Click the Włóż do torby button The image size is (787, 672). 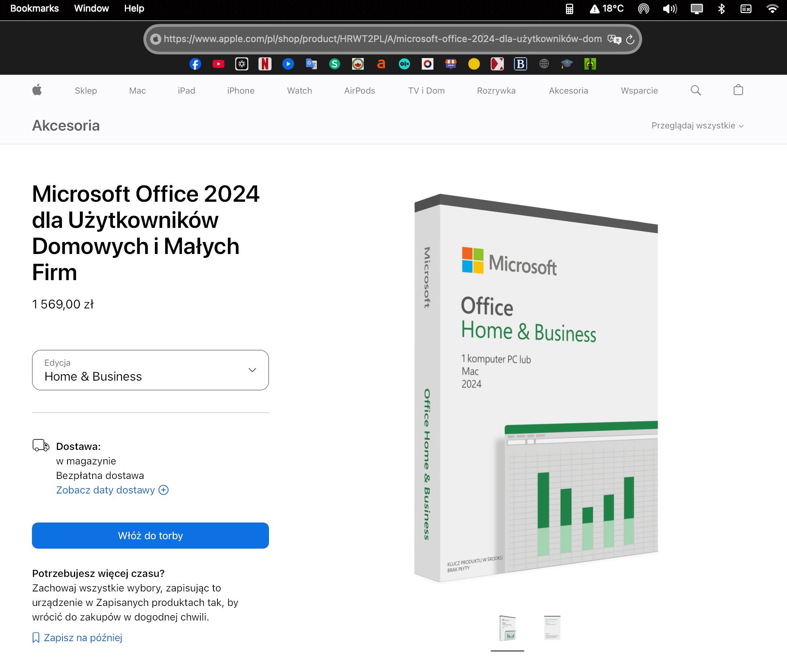[x=150, y=536]
